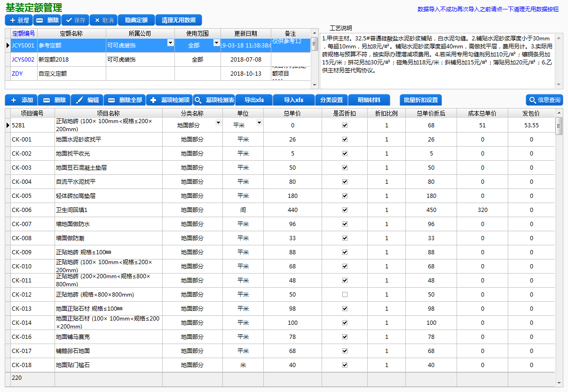This screenshot has width=568, height=392.
Task: Click the 漏项检测项 plus button
Action: pyautogui.click(x=169, y=100)
